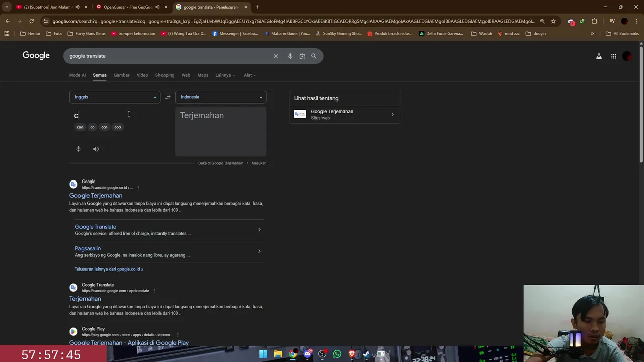Swap translation languages icon

tap(168, 97)
